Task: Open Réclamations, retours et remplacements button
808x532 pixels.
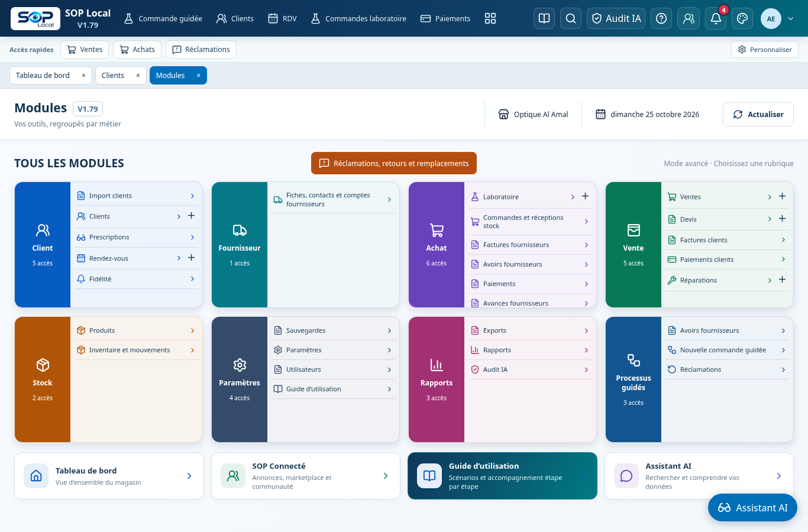Action: point(394,163)
